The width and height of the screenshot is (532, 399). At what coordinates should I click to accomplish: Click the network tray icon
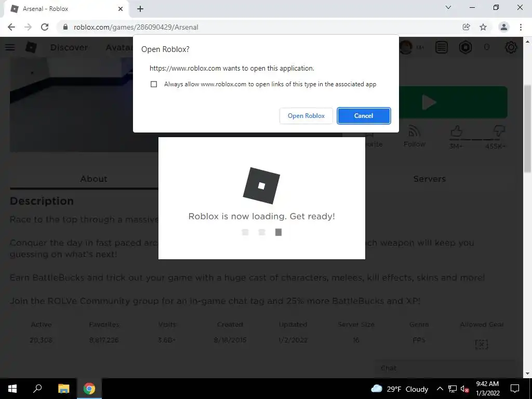[453, 389]
